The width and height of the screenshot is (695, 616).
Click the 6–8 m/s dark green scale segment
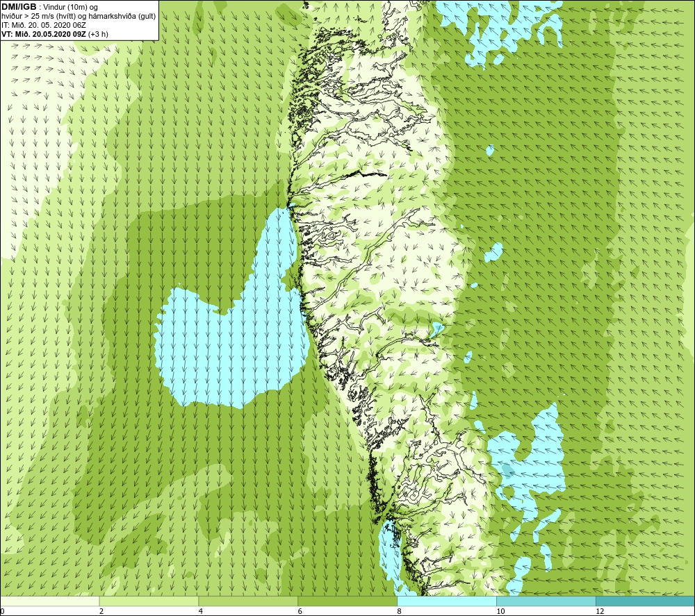tap(347, 601)
